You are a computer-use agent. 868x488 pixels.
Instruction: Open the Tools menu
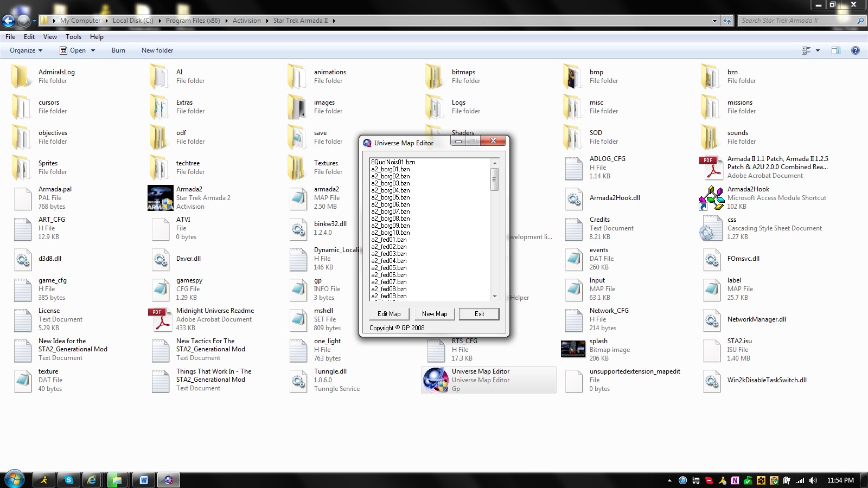pyautogui.click(x=74, y=37)
